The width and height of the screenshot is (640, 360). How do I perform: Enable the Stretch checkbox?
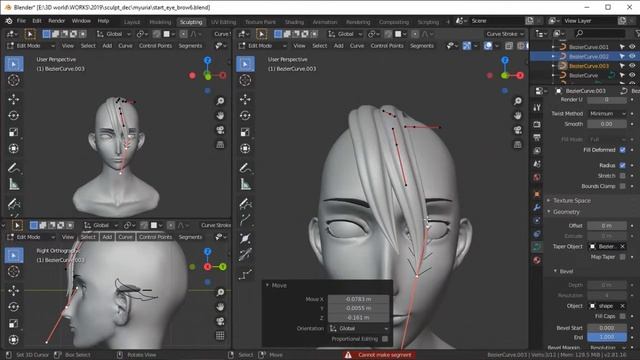coord(622,176)
